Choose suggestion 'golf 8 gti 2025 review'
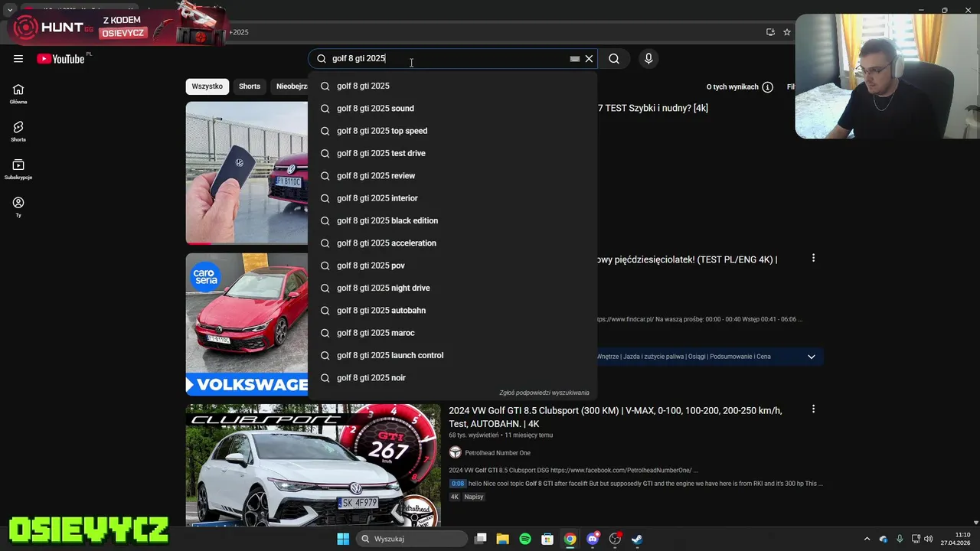This screenshot has width=980, height=551. pos(452,176)
